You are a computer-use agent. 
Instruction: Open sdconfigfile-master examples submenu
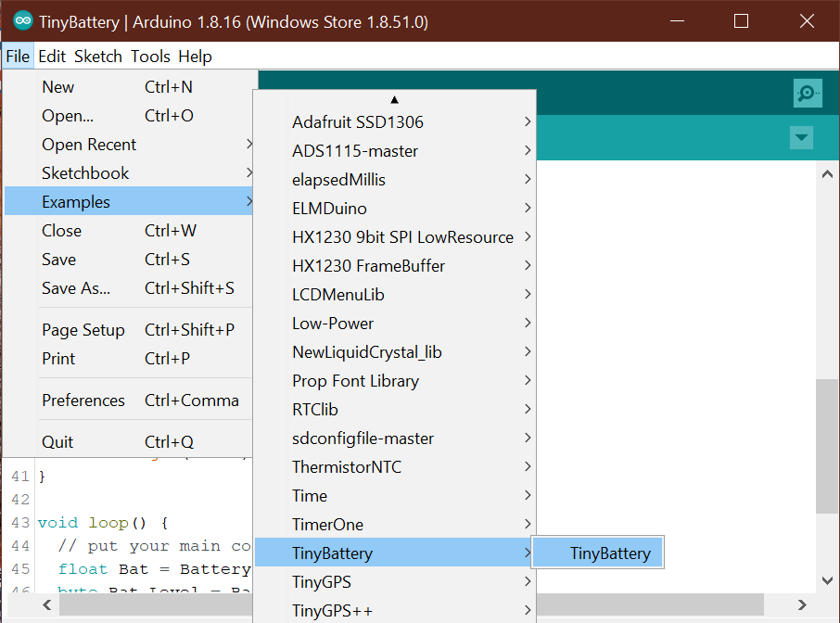point(395,439)
